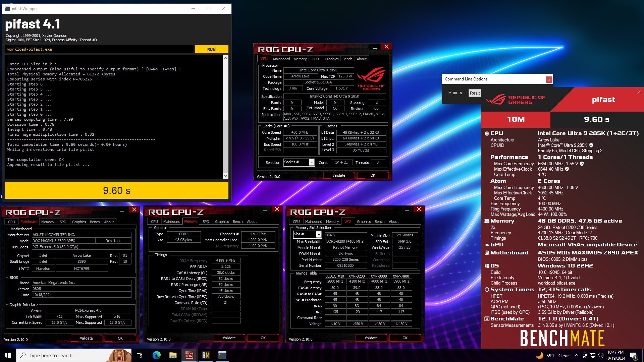
Task: Open the console window taskbar icon
Action: tap(222, 355)
